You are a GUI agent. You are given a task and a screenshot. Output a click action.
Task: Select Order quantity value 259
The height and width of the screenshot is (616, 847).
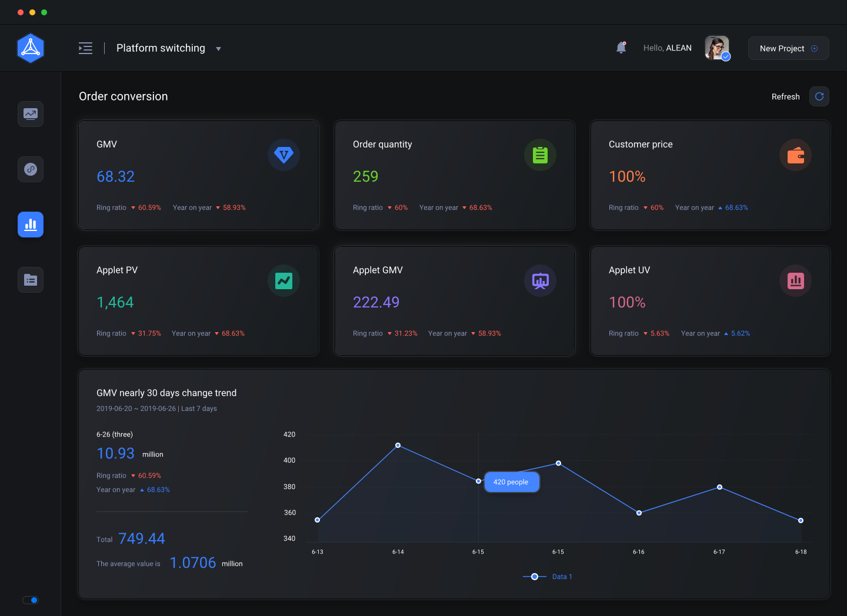[x=365, y=176]
